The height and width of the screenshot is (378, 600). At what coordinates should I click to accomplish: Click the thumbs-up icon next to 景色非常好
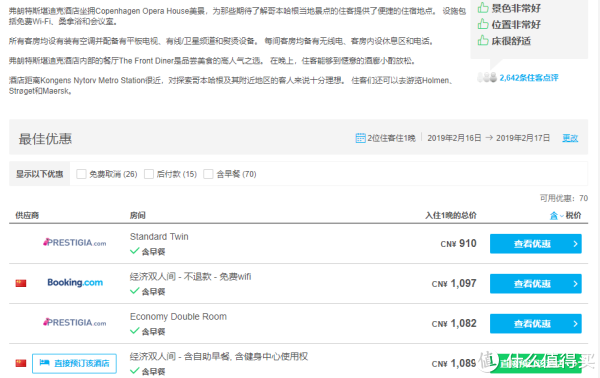[483, 8]
